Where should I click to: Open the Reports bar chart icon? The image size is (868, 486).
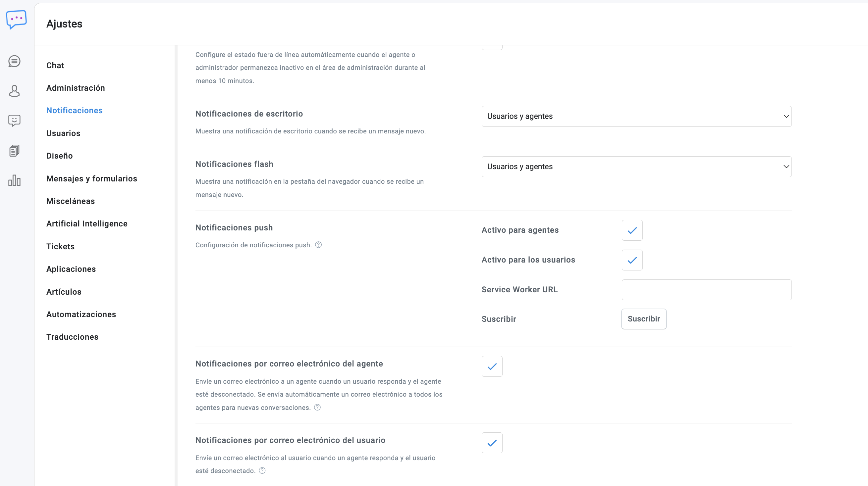14,180
